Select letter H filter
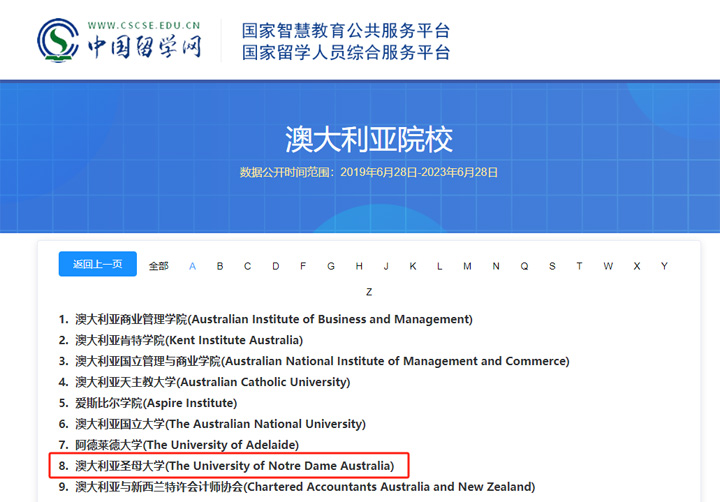720x502 pixels. click(359, 266)
